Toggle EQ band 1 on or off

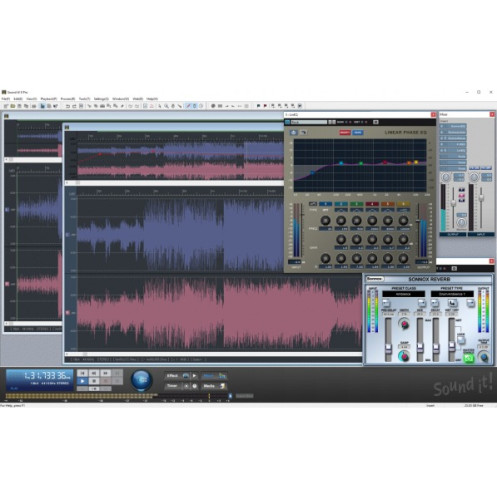pos(325,204)
